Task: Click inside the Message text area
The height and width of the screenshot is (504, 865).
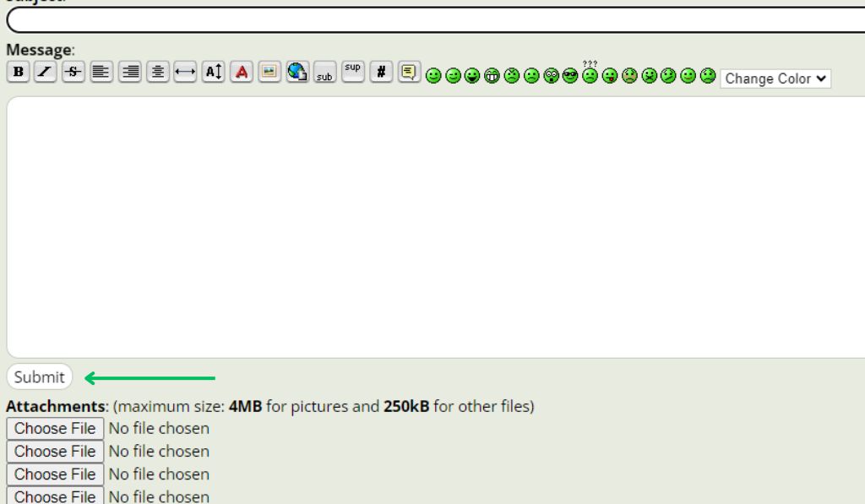Action: [x=436, y=226]
